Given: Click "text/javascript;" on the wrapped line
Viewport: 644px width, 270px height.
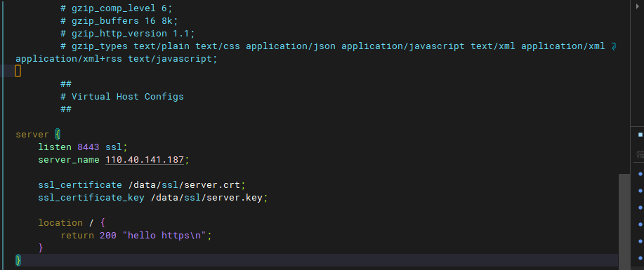Looking at the screenshot, I should pyautogui.click(x=173, y=59).
